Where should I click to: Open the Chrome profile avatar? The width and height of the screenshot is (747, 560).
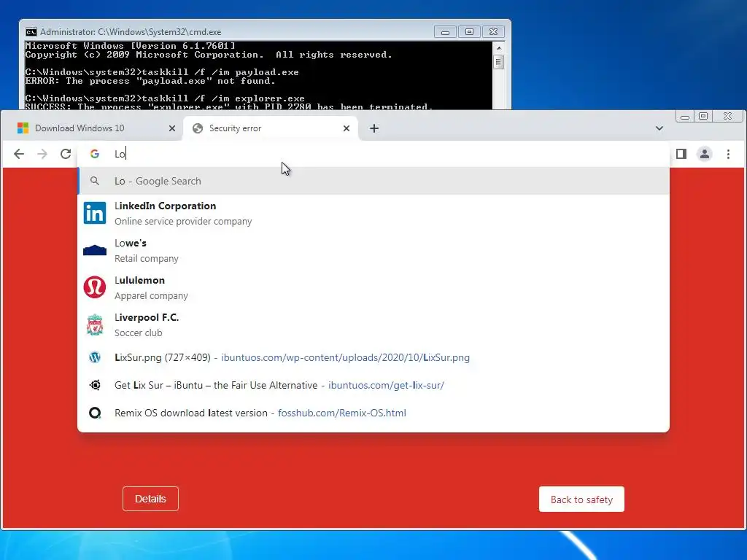click(x=705, y=154)
